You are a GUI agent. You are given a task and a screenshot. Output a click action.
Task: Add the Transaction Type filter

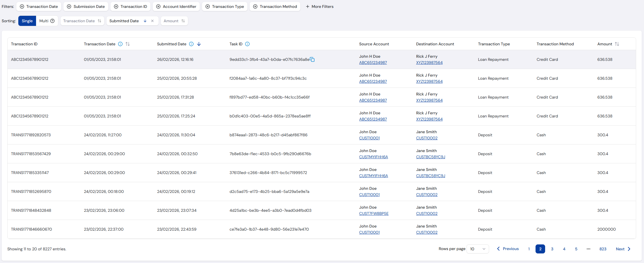[x=225, y=6]
